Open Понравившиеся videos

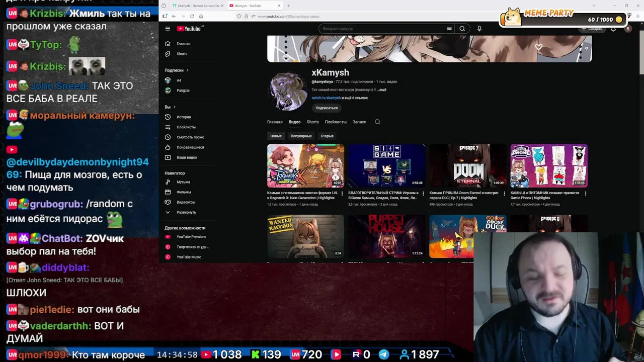tap(190, 147)
